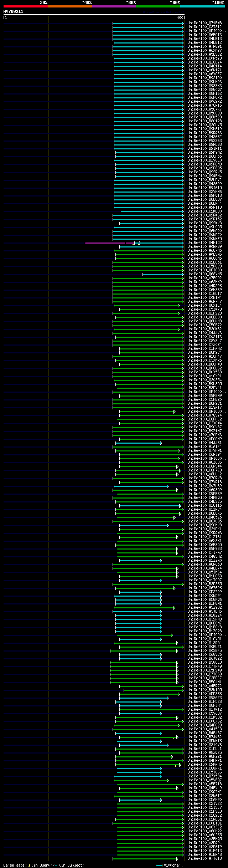
Task: Click the purple ~60% identity legend segment
Action: point(114,6)
